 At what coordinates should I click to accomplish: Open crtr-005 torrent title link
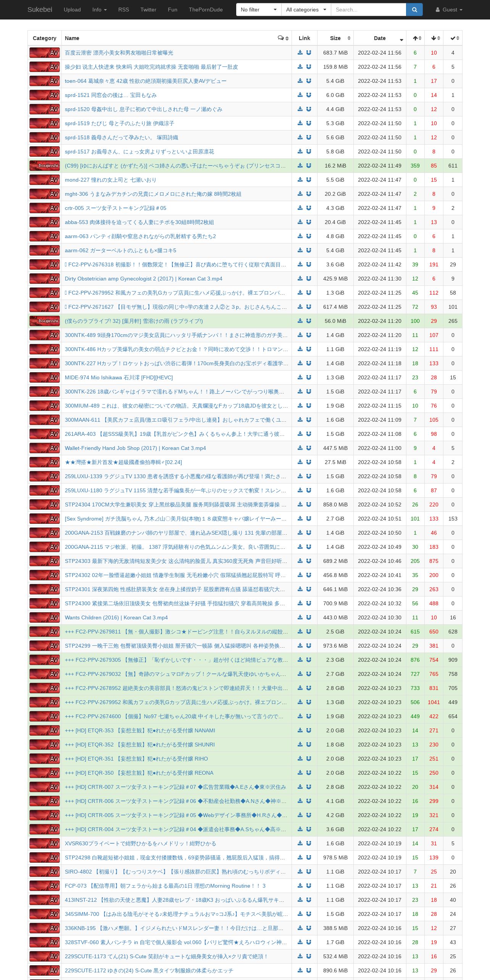116,208
